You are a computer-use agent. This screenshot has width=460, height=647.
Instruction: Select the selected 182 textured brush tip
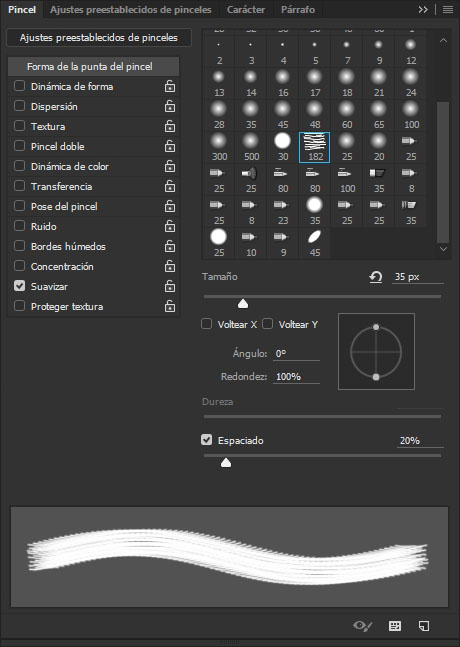pyautogui.click(x=314, y=147)
